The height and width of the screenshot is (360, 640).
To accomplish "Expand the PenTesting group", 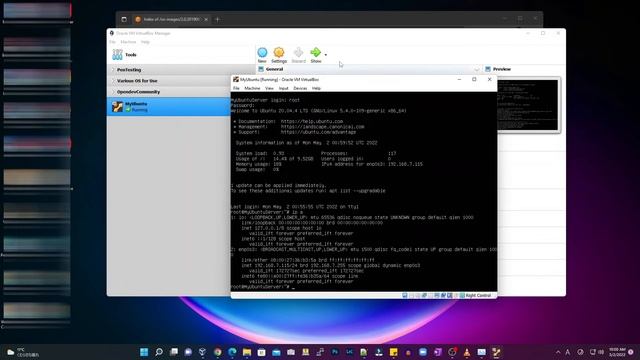I will (113, 70).
